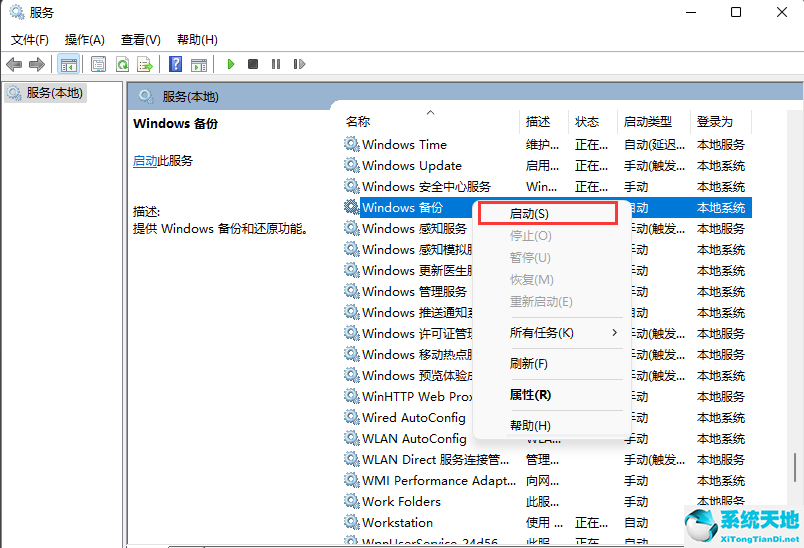Screen dimensions: 804x548
Task: Sort by the 启动类型 column header
Action: pyautogui.click(x=648, y=121)
